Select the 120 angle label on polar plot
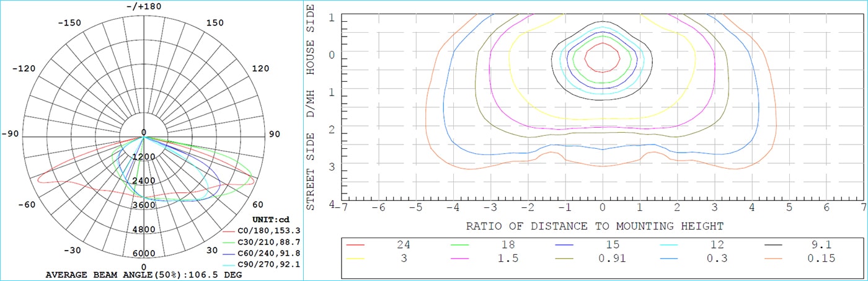Viewport: 868px width, 281px height. [260, 68]
